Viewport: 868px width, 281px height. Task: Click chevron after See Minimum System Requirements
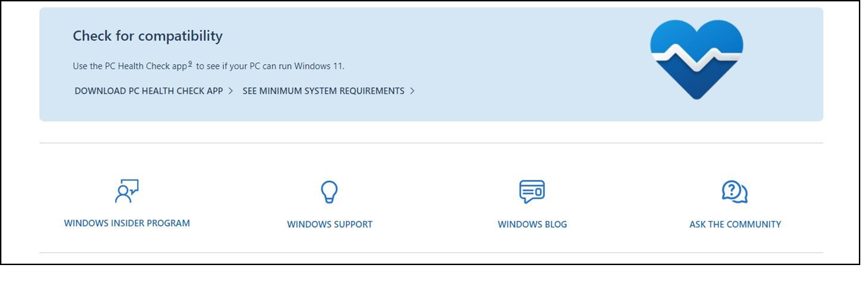(x=412, y=91)
